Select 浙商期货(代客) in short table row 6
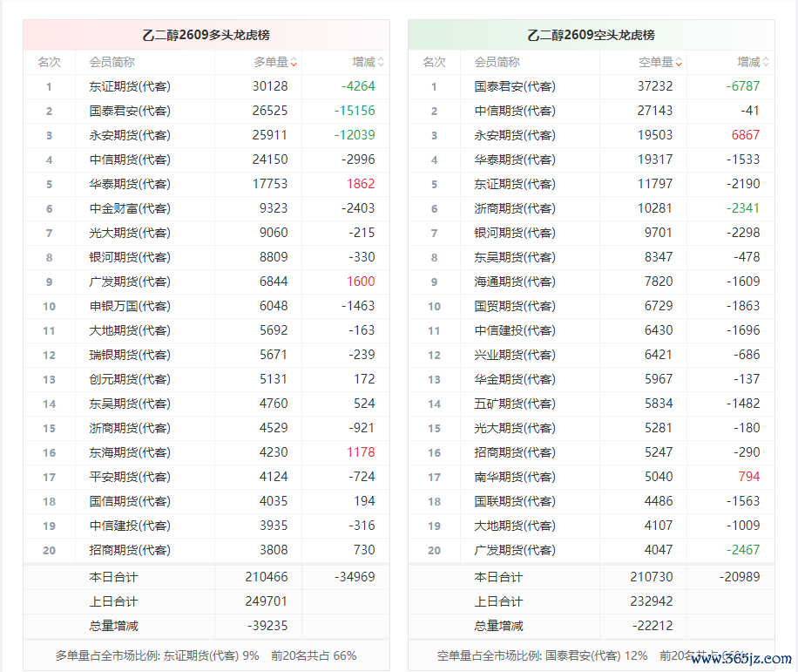Screen dimensions: 798x672 [x=515, y=208]
